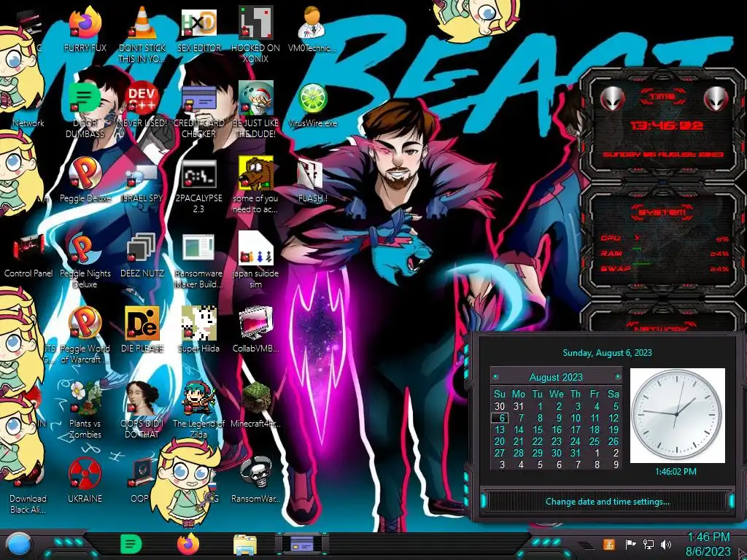Go to previous month in calendar
The image size is (747, 560).
point(495,377)
